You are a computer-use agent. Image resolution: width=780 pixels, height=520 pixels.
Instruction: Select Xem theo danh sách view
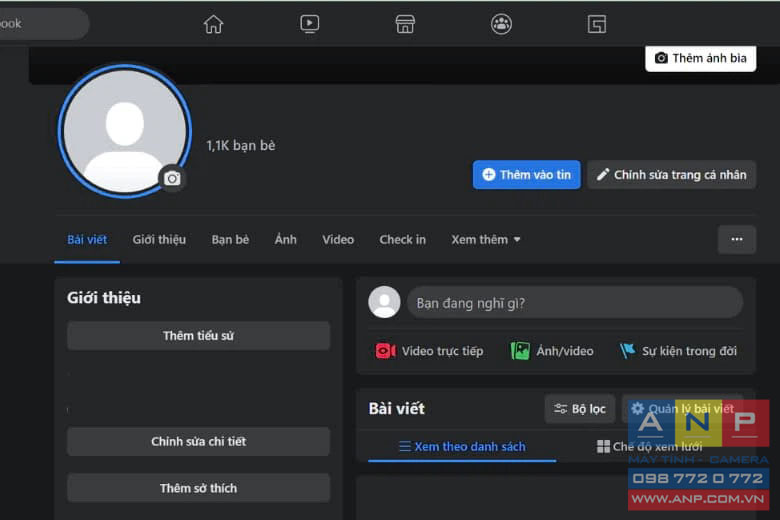(462, 447)
